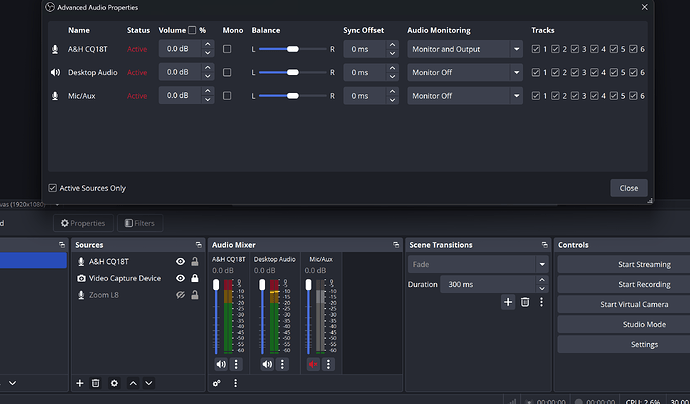Close the Advanced Audio Properties dialog

(628, 188)
